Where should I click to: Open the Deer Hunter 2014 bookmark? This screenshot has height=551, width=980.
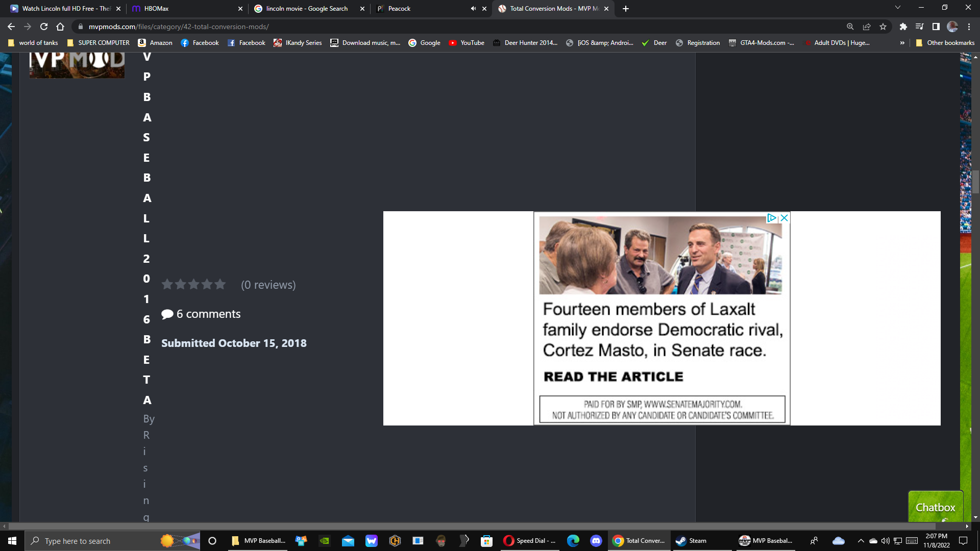coord(525,43)
